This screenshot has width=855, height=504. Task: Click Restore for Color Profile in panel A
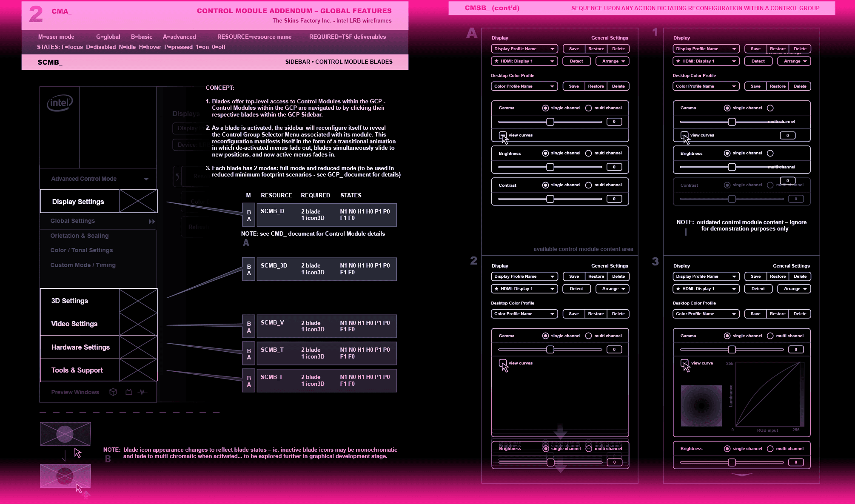(596, 86)
